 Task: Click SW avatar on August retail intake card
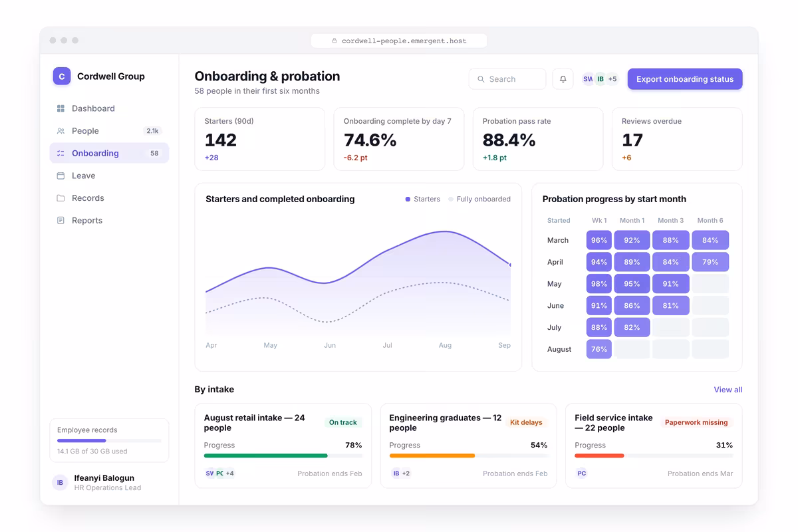coord(209,473)
